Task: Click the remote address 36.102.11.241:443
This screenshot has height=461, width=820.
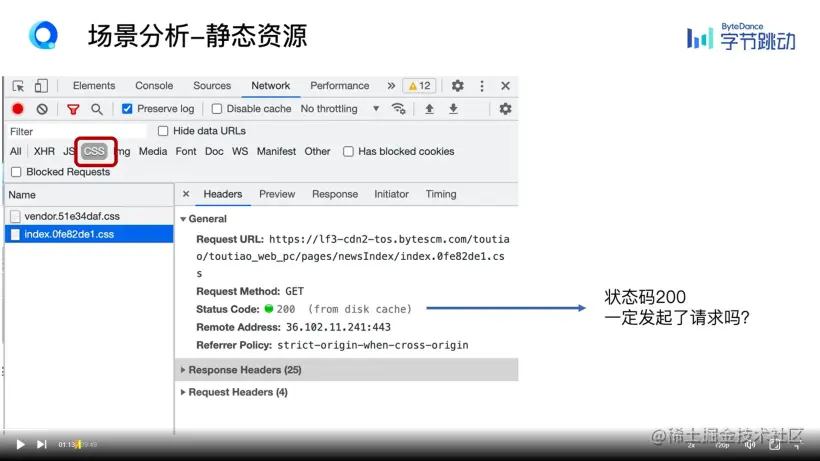Action: [x=338, y=327]
